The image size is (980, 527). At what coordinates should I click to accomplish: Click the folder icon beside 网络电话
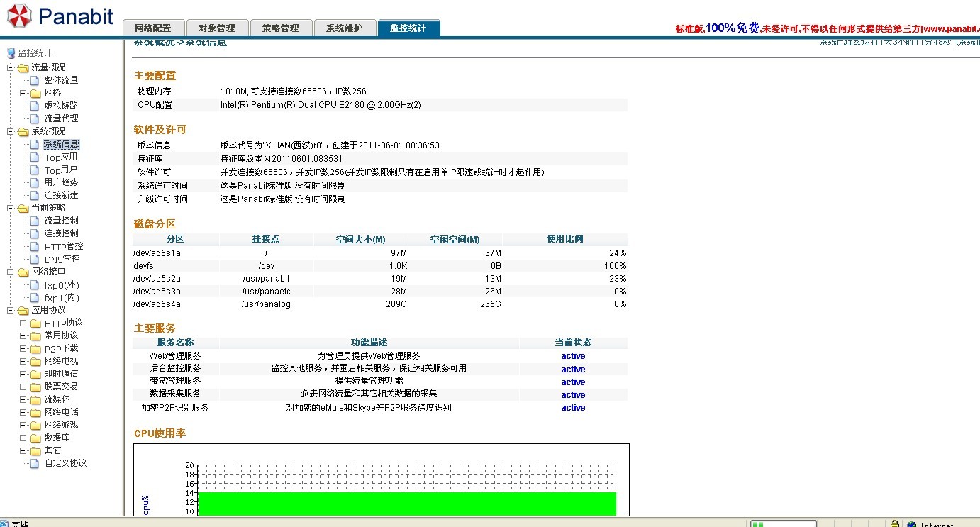[35, 412]
